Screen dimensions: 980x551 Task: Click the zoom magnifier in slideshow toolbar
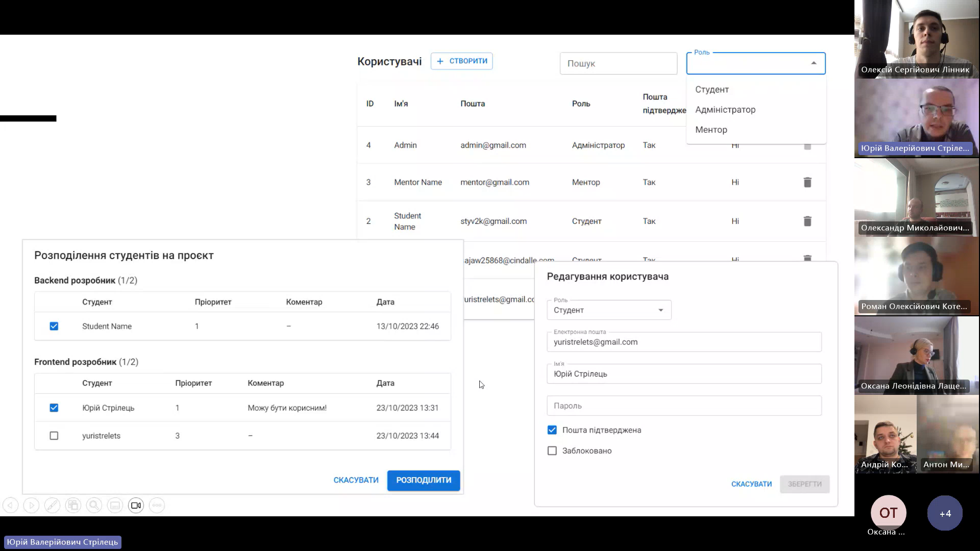pyautogui.click(x=94, y=506)
